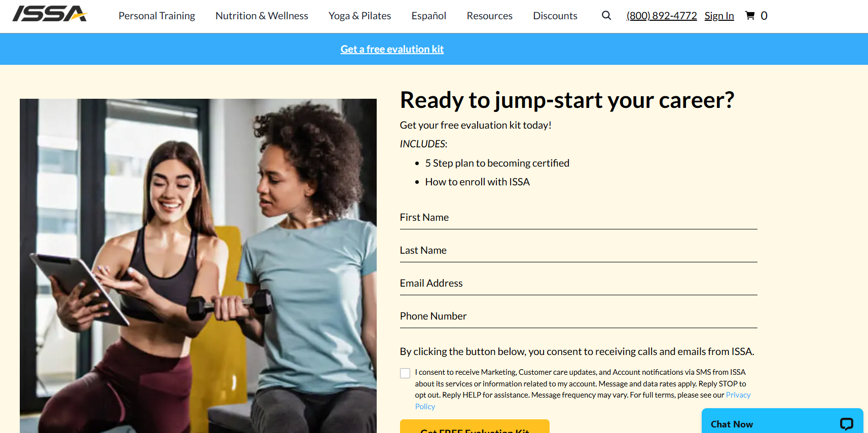Select the Phone Number field
The height and width of the screenshot is (433, 868).
coord(578,317)
